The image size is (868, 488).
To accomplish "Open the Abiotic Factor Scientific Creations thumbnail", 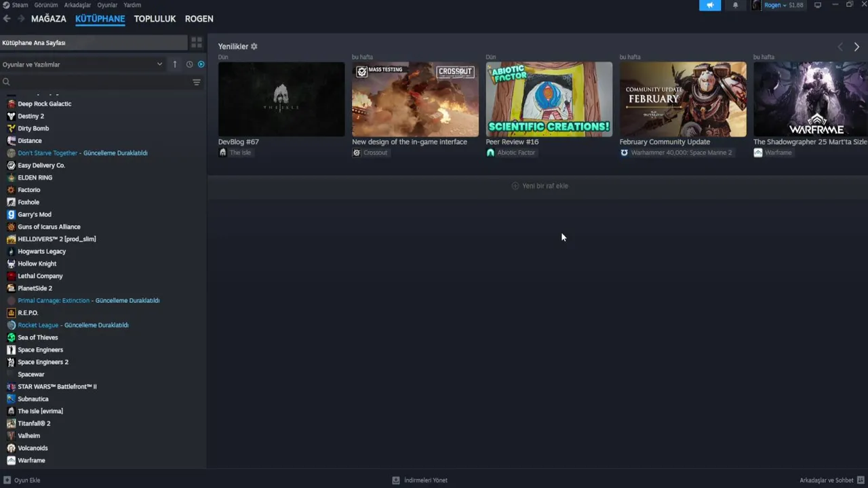I will coord(549,100).
